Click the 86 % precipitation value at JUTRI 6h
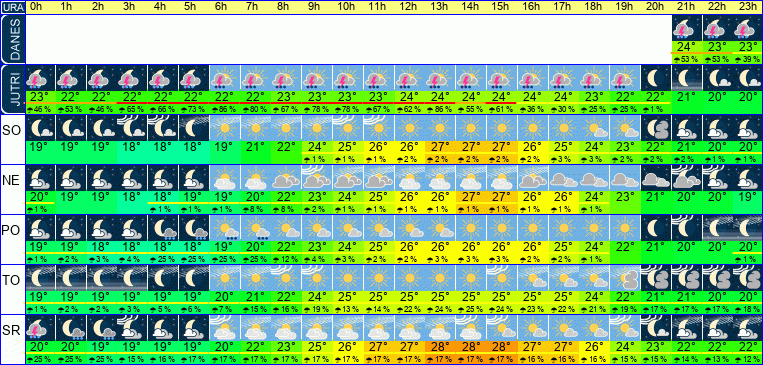Image resolution: width=763 pixels, height=365 pixels. pyautogui.click(x=224, y=109)
